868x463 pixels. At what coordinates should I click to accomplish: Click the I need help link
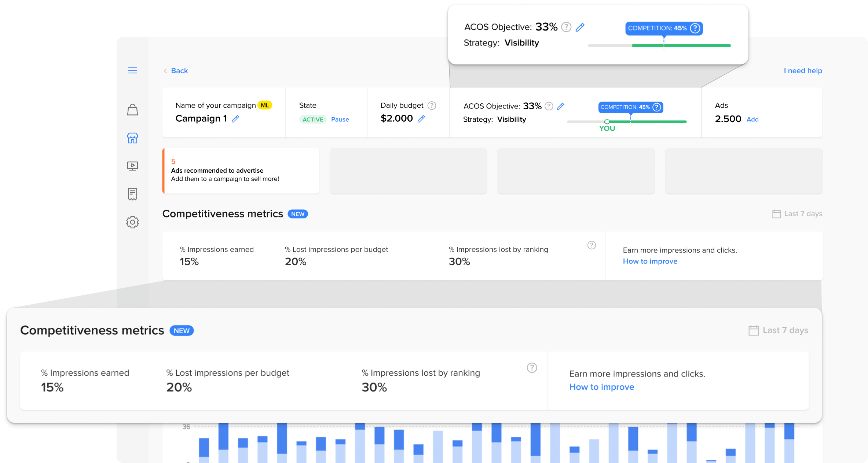coord(803,71)
